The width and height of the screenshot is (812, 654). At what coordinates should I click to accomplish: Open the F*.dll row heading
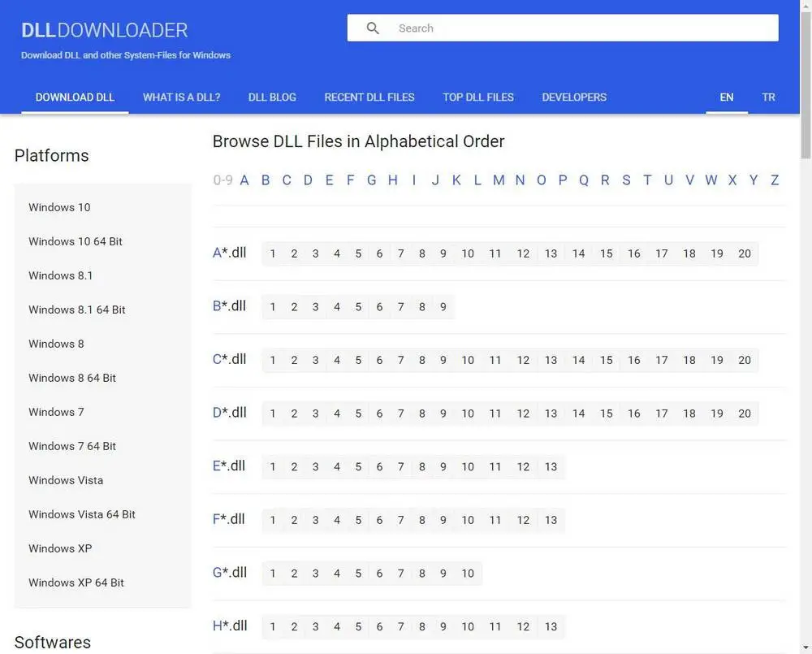(x=228, y=519)
